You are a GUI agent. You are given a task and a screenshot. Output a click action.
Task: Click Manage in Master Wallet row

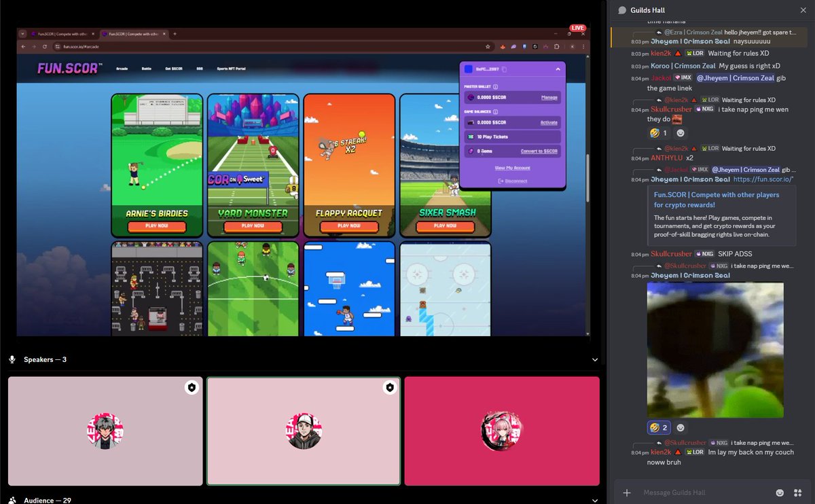(x=549, y=98)
